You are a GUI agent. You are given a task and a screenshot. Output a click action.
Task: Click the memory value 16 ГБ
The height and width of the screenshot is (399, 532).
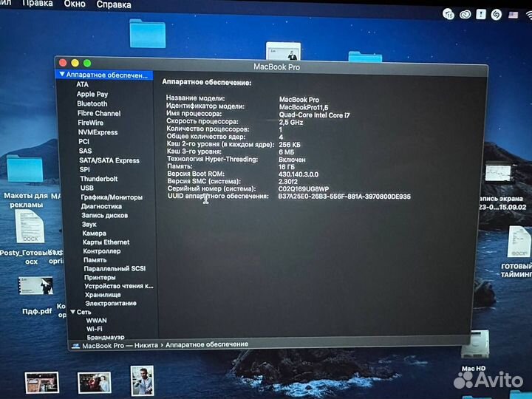coord(287,167)
